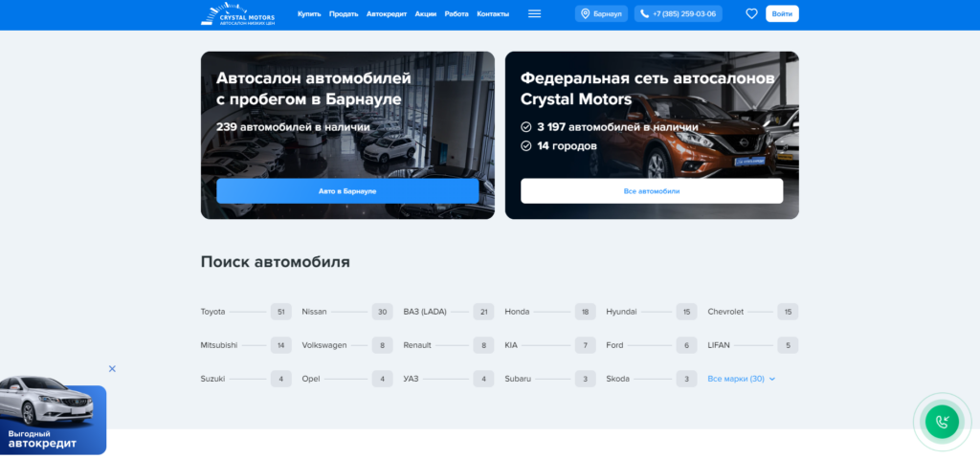Select the Honda brand link
The width and height of the screenshot is (980, 459).
click(517, 312)
